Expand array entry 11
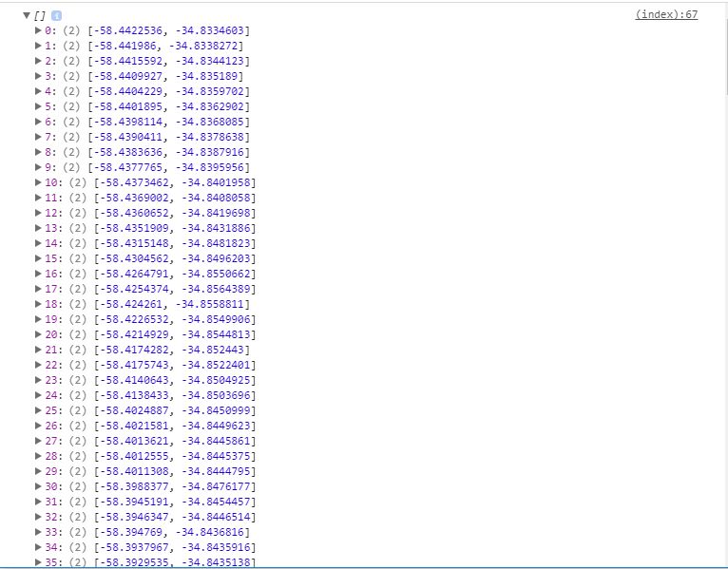Viewport: 728px width, 569px height. tap(38, 198)
